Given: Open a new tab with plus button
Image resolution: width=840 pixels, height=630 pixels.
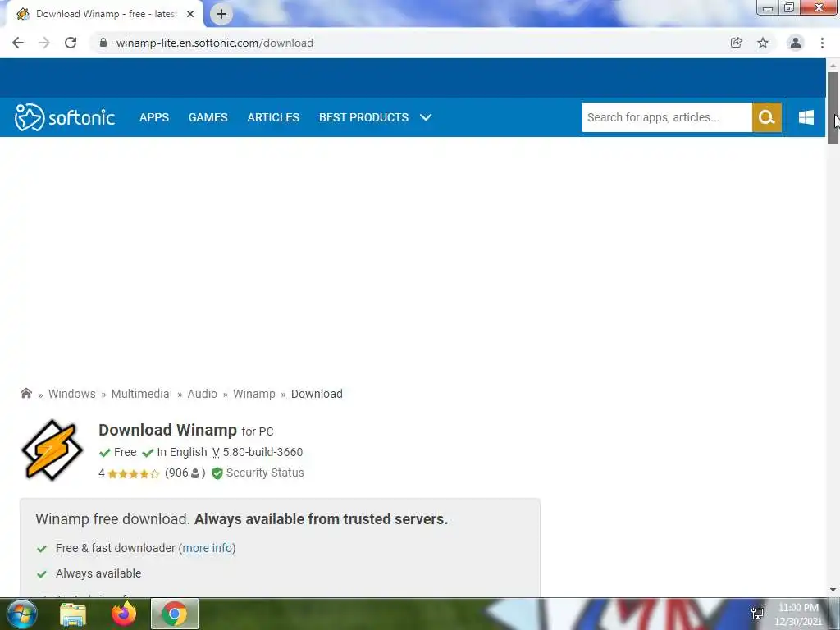Looking at the screenshot, I should [x=221, y=14].
